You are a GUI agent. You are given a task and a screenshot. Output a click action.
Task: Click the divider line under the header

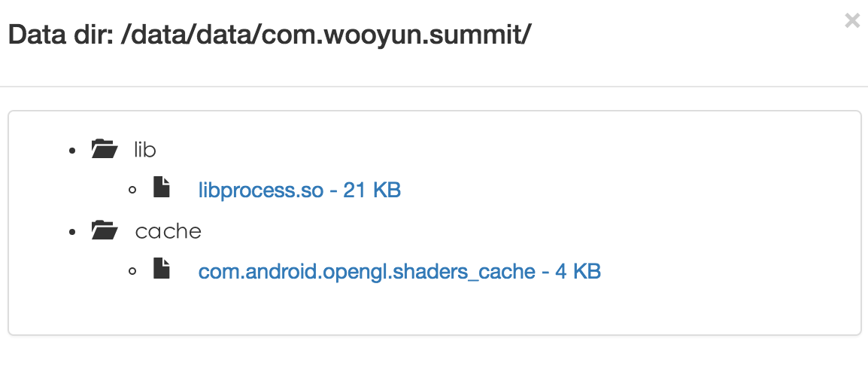tap(434, 87)
